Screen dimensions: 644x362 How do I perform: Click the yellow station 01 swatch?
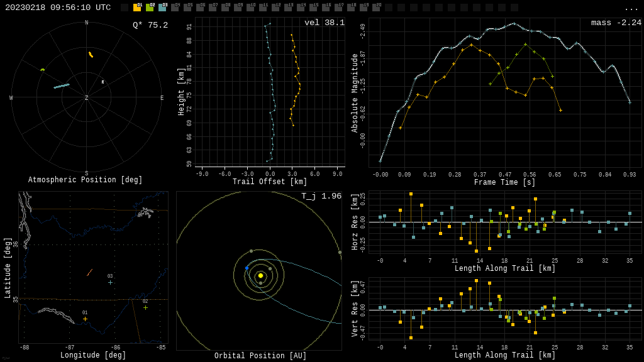[137, 8]
